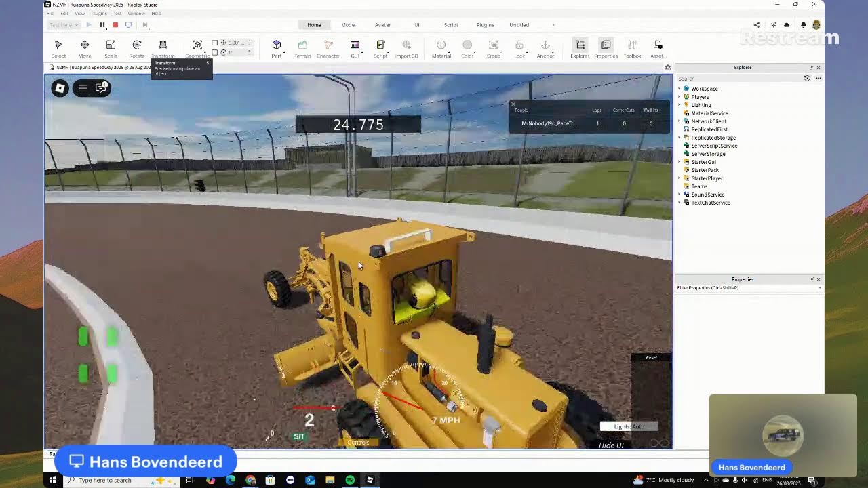The height and width of the screenshot is (488, 868).
Task: Open the Terrain editor
Action: [x=302, y=47]
